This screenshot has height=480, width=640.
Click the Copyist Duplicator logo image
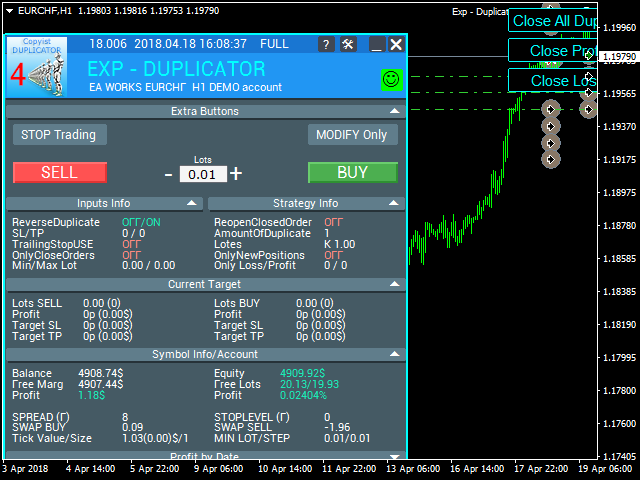[37, 67]
